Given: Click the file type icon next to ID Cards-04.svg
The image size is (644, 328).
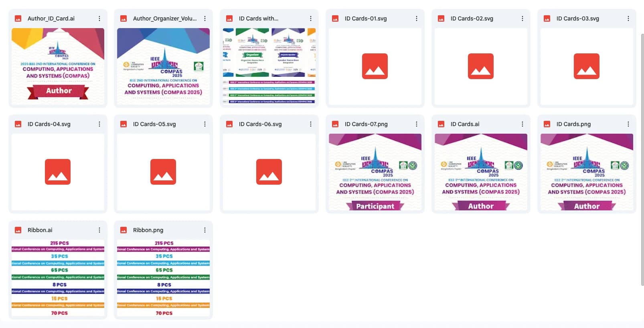Looking at the screenshot, I should [x=18, y=124].
